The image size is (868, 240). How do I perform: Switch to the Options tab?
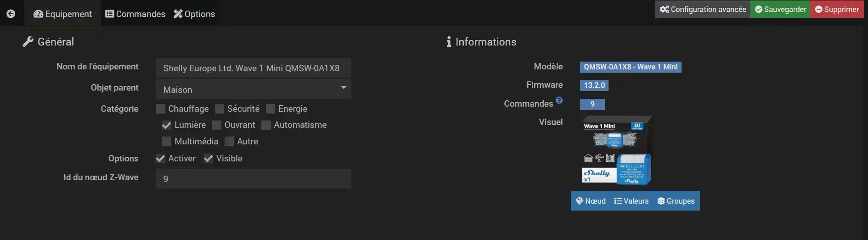click(x=194, y=14)
